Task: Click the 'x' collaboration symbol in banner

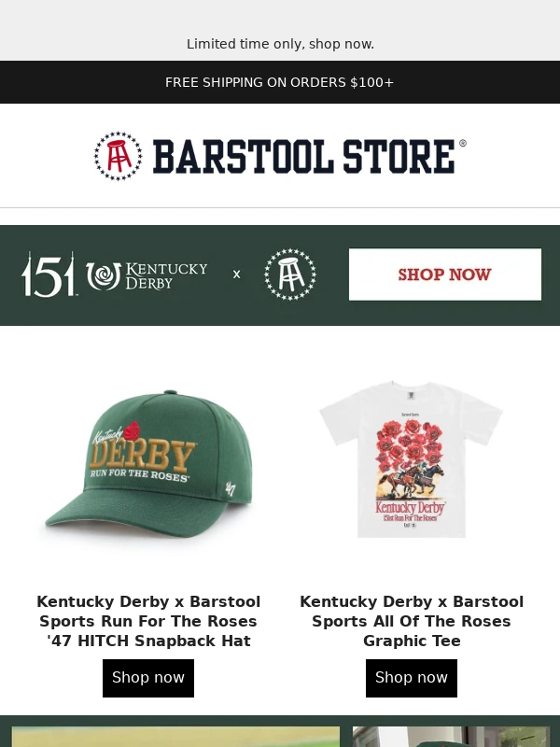Action: (237, 275)
